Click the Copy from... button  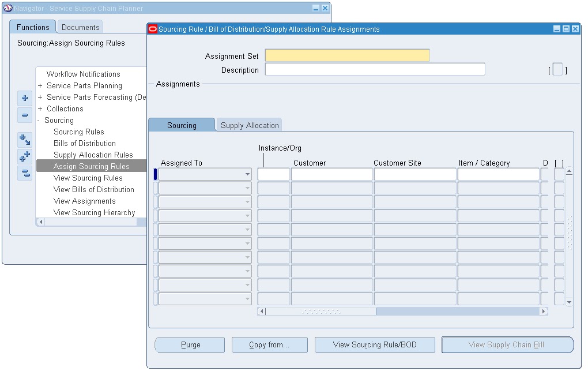270,344
